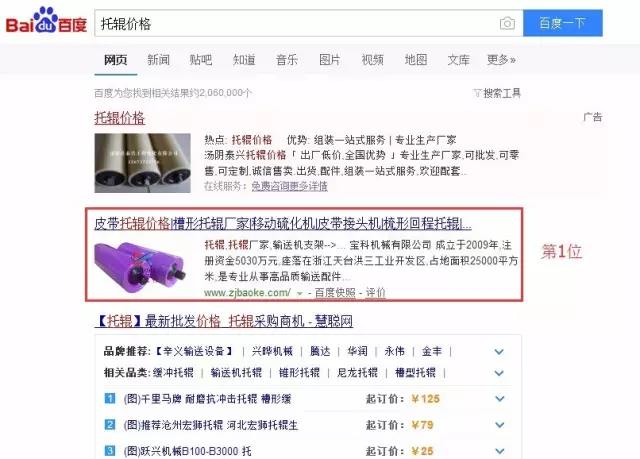This screenshot has width=640, height=459.
Task: Expand the ¥125 product row
Action: 499,399
